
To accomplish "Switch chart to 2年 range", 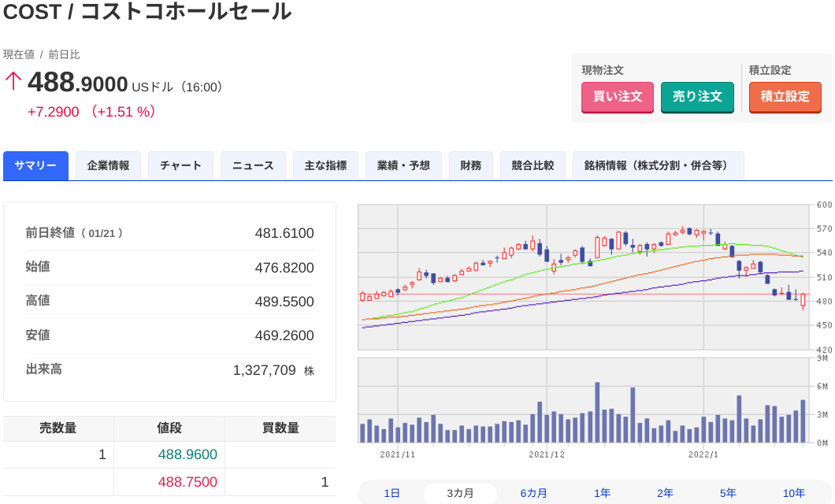I will click(665, 493).
